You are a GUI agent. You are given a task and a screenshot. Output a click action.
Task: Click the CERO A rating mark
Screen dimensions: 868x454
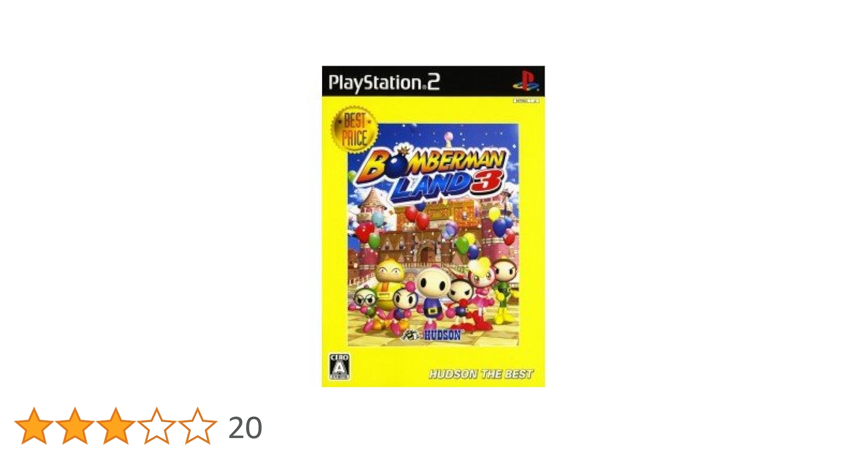point(339,366)
